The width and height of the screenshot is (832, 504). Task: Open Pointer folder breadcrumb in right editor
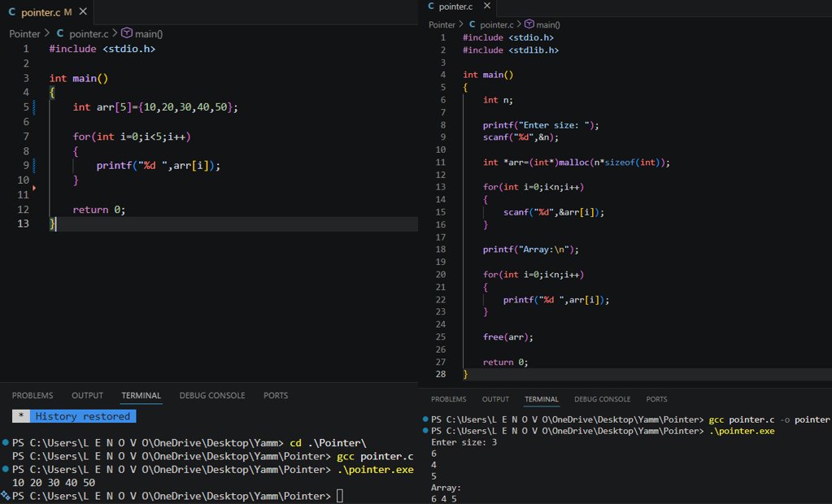tap(442, 24)
